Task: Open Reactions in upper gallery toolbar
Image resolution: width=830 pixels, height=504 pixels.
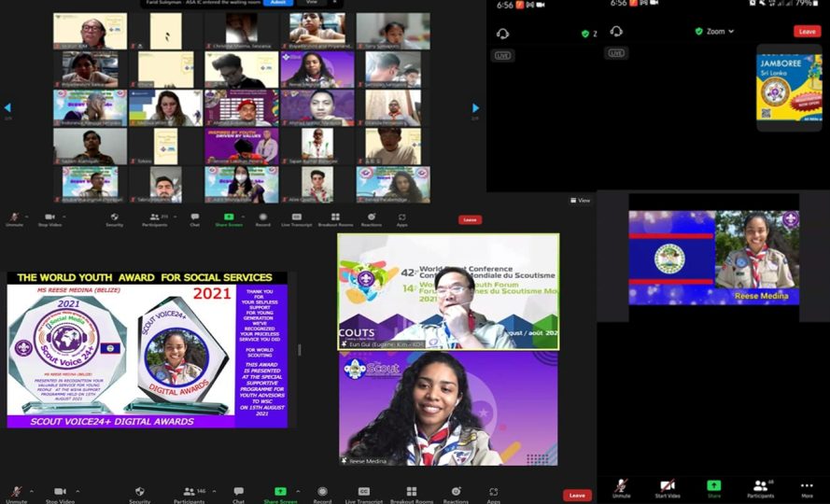Action: [372, 219]
